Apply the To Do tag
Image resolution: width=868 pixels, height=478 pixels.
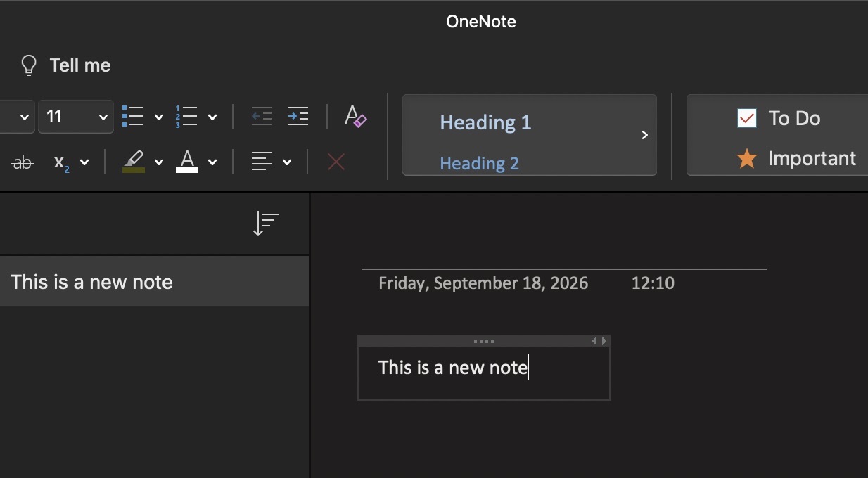(779, 118)
